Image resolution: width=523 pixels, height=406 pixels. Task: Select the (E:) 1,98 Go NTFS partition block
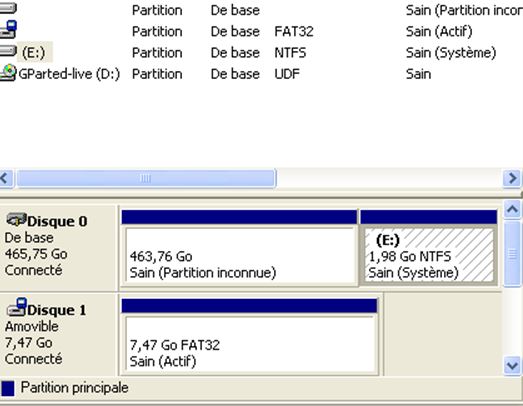coord(429,256)
